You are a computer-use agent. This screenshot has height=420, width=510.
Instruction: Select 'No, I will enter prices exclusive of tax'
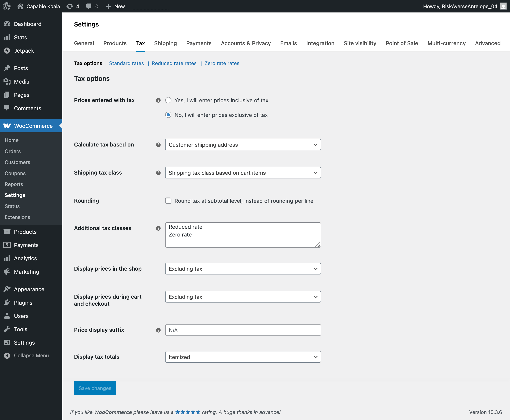(168, 115)
